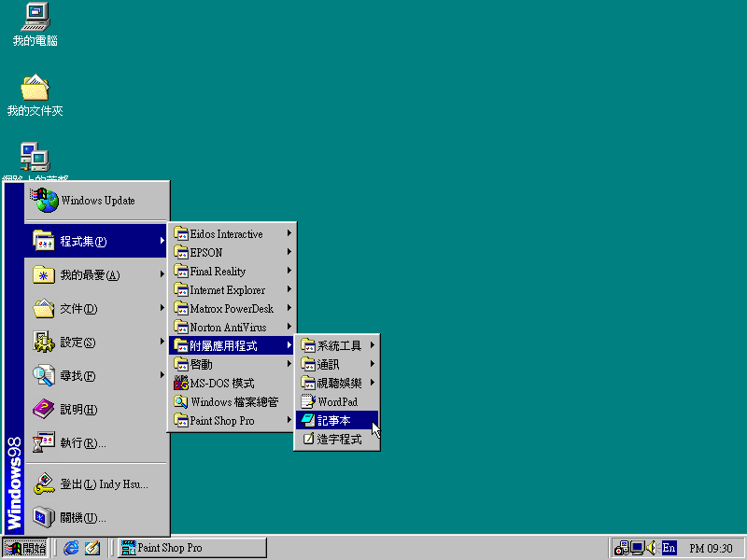Image resolution: width=747 pixels, height=560 pixels.
Task: Open Windows 檔案總管 file explorer
Action: click(x=233, y=402)
